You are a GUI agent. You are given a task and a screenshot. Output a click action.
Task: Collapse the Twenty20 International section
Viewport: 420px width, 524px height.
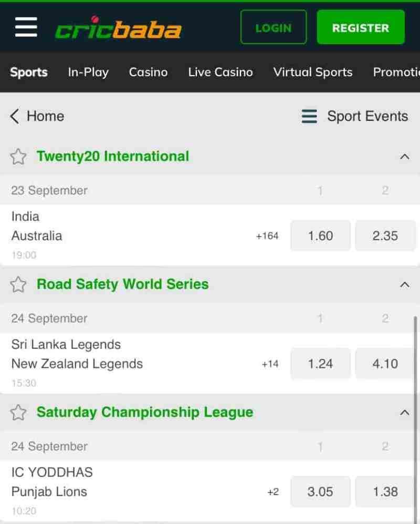tap(405, 157)
